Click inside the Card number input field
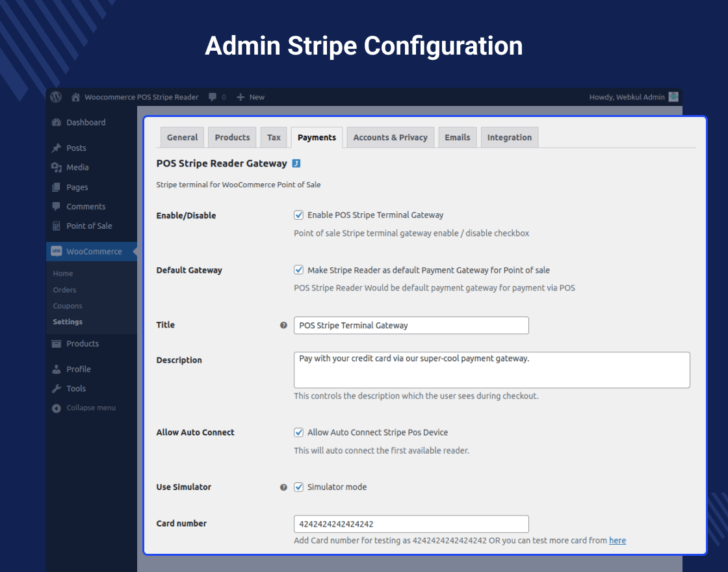The width and height of the screenshot is (728, 572). (411, 524)
